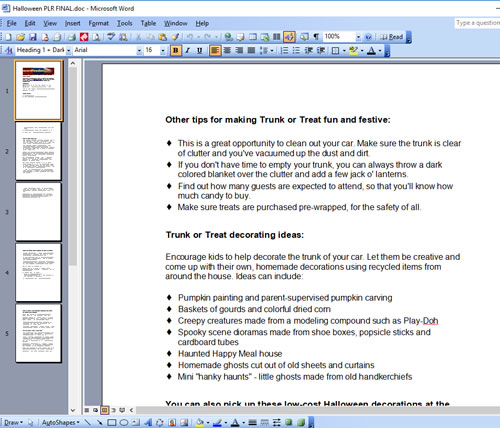Open the font size 16 dropdown

pyautogui.click(x=163, y=51)
